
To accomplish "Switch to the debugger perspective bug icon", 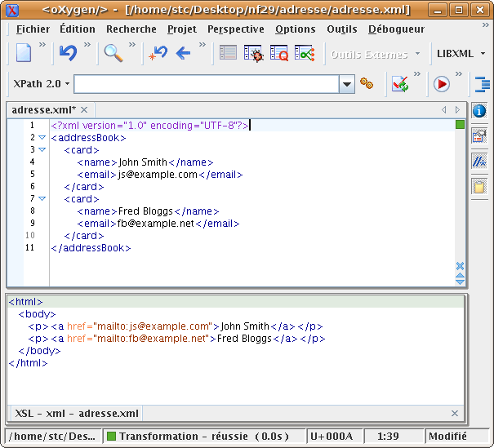I will coord(253,55).
